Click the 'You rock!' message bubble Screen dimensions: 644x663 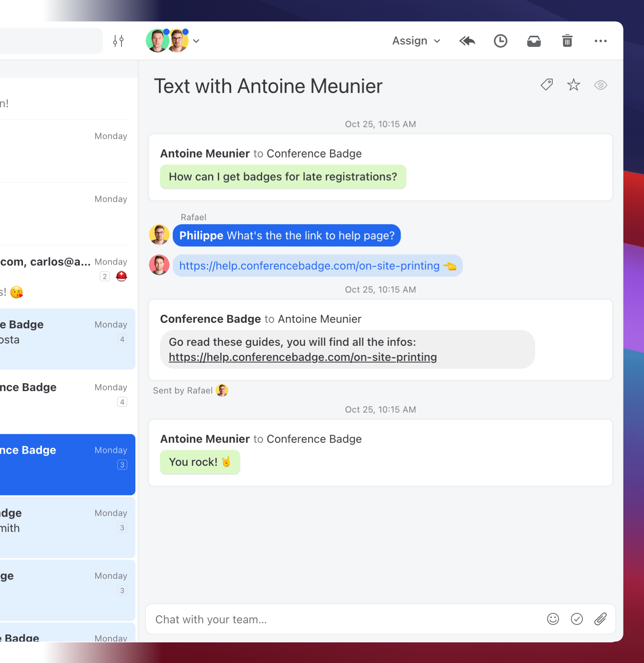pos(200,462)
